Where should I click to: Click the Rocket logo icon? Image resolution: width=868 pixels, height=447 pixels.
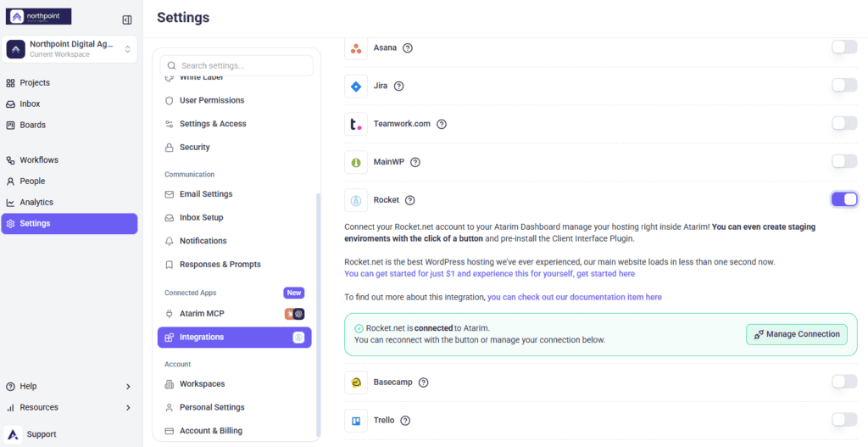point(356,200)
